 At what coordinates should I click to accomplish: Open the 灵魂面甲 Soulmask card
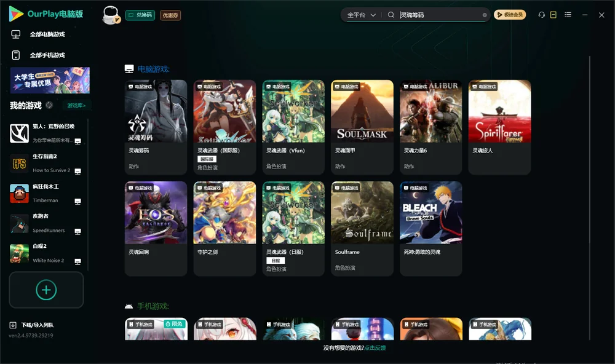click(362, 127)
